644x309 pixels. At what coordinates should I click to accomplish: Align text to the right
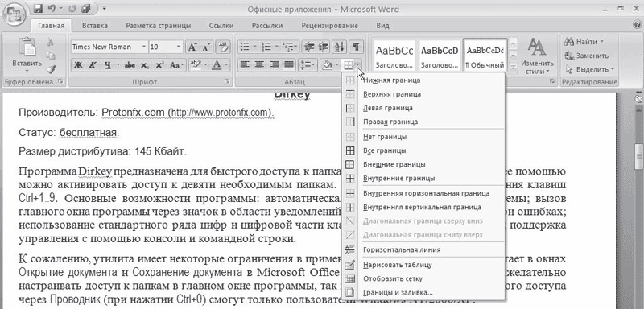coord(275,65)
